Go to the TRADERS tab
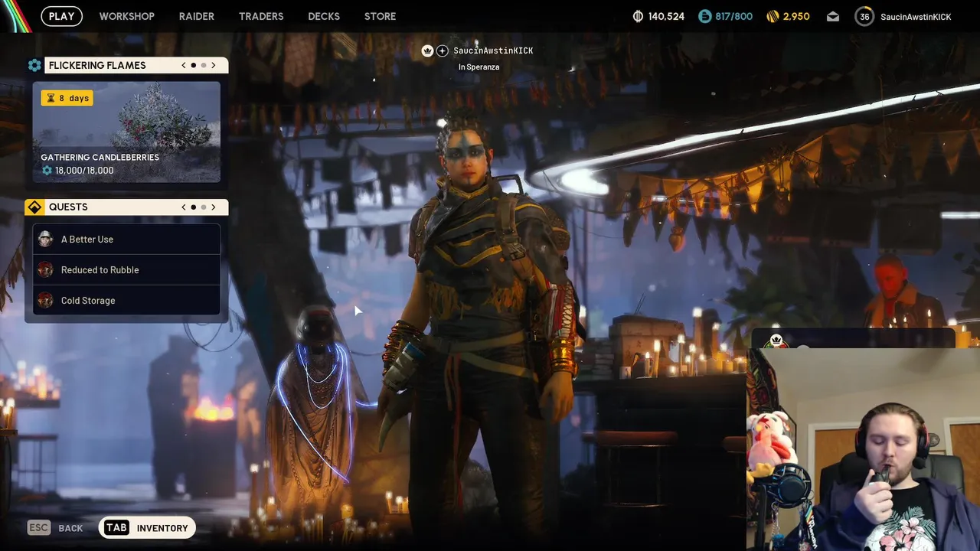 tap(261, 16)
